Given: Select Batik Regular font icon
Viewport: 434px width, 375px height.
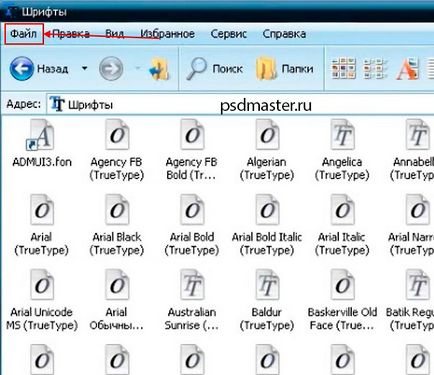Looking at the screenshot, I should (x=418, y=285).
